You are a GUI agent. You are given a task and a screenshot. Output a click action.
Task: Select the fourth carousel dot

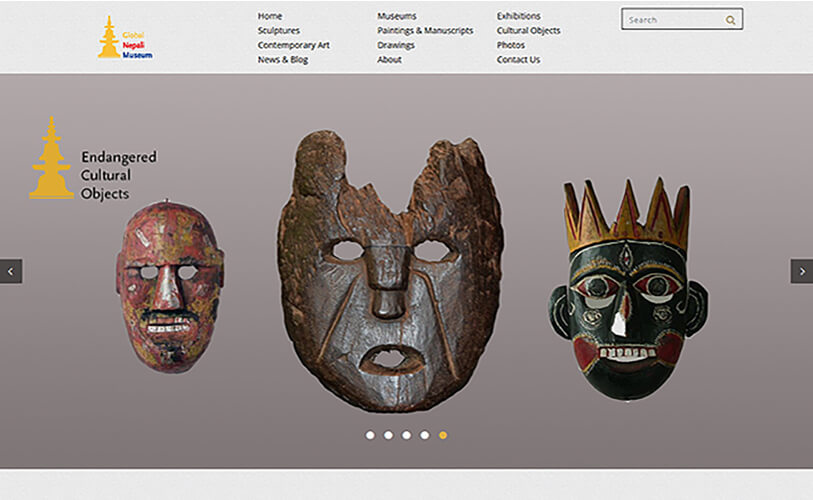[425, 435]
